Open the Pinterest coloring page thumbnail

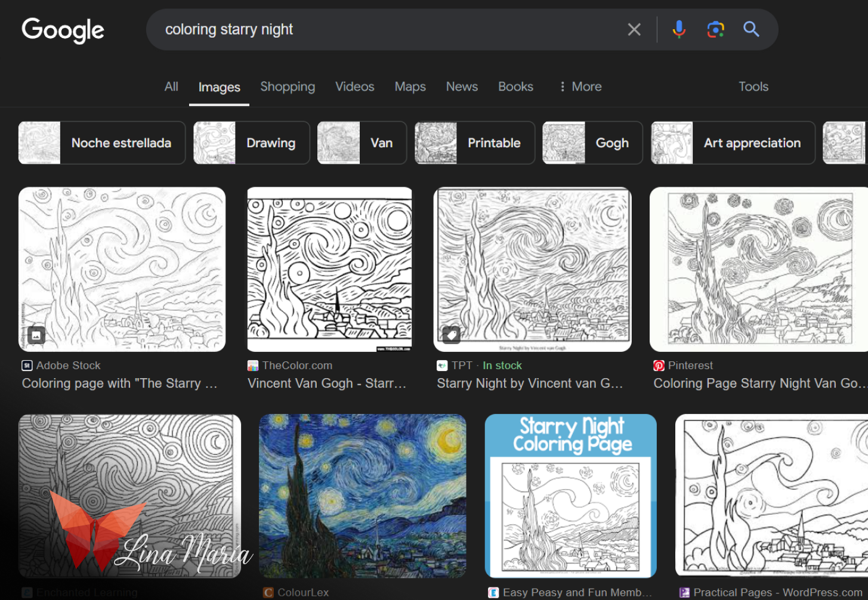pos(759,270)
